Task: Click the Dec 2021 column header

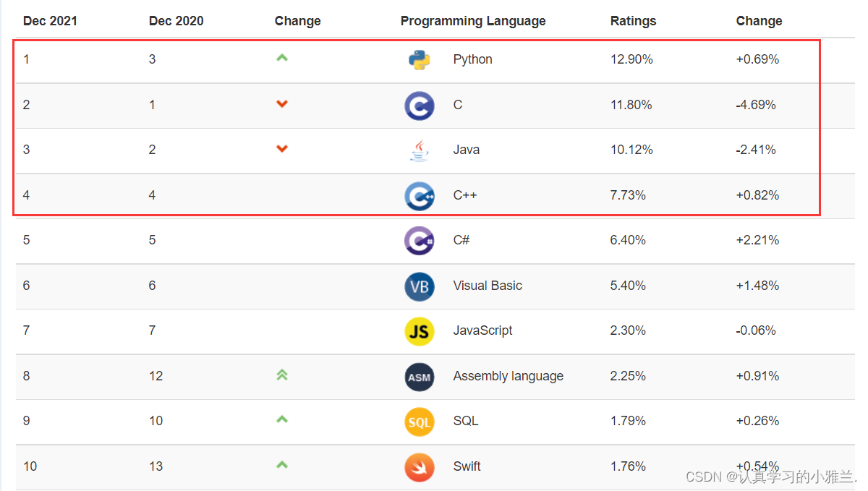Action: [x=48, y=21]
